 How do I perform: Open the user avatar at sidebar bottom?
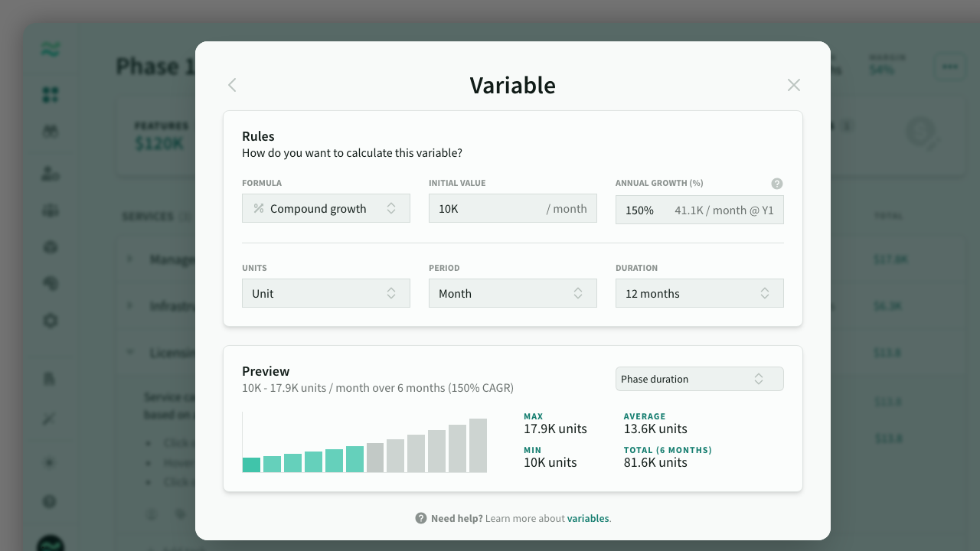point(51,544)
